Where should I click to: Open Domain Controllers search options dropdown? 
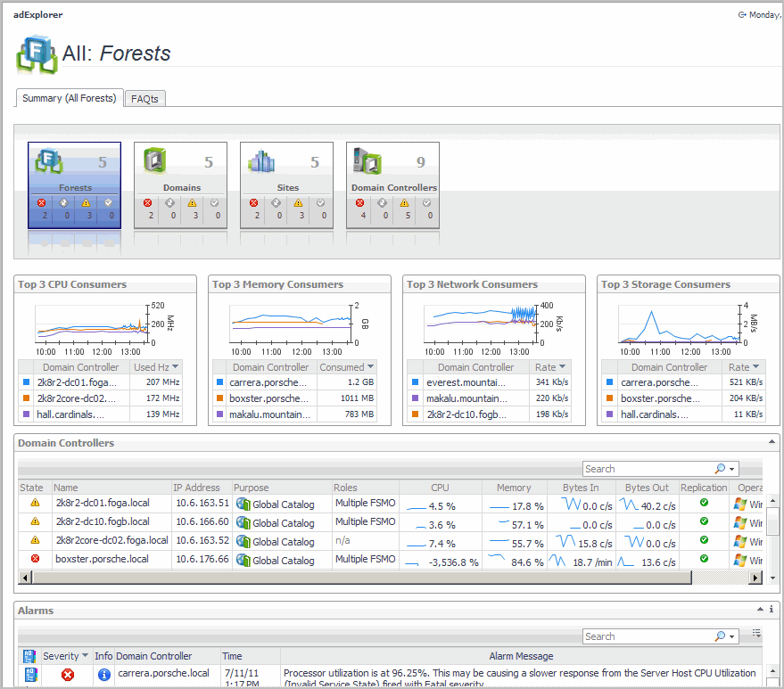coord(732,469)
